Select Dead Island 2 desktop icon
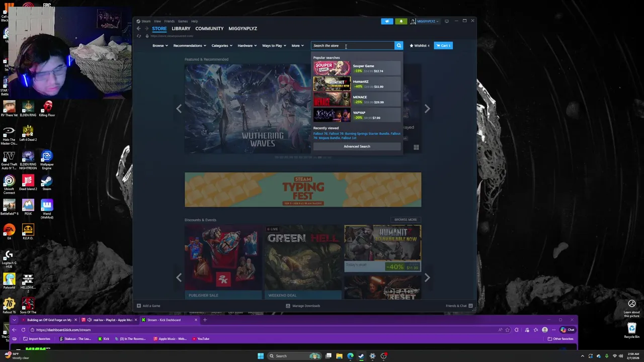Image resolution: width=644 pixels, height=362 pixels. pyautogui.click(x=28, y=183)
